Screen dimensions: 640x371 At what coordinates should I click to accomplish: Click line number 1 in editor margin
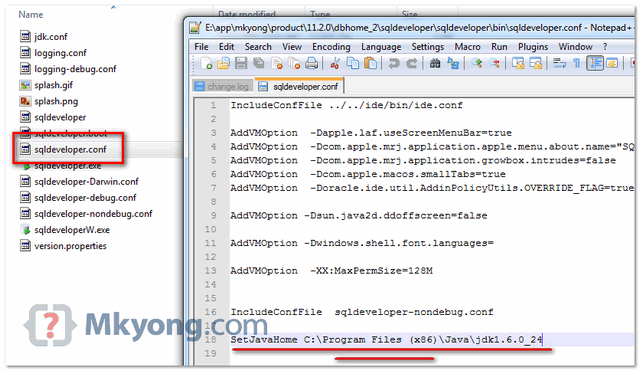(x=213, y=105)
